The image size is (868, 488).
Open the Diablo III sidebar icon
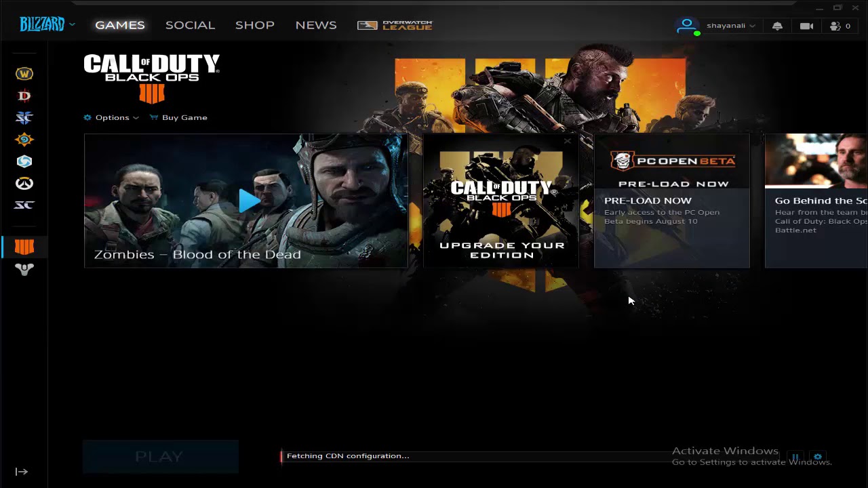pos(24,96)
